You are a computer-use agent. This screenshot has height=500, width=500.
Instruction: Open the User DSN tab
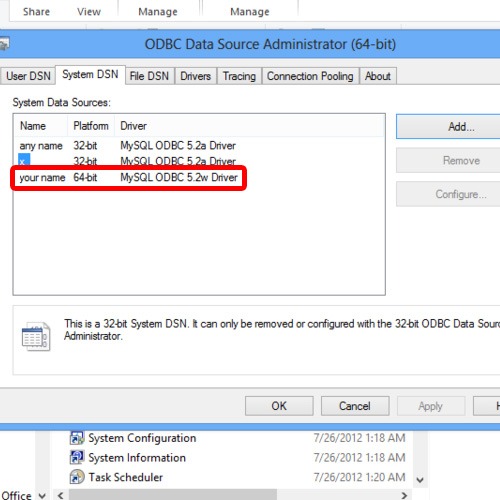pos(28,76)
